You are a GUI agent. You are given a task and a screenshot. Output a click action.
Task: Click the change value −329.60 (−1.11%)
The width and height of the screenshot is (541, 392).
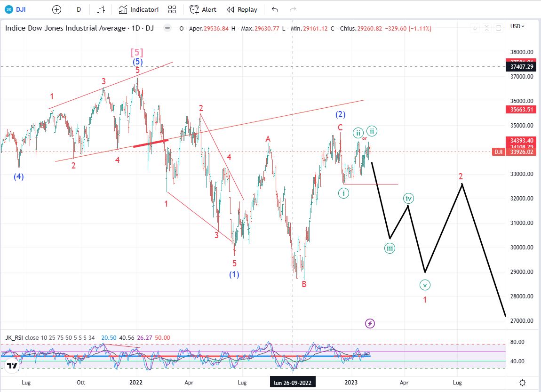[408, 29]
